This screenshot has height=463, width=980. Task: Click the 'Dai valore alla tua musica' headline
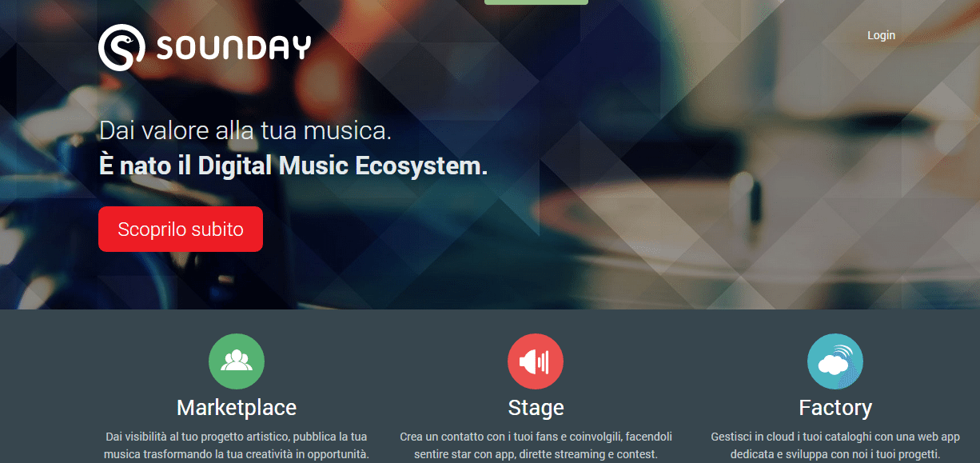[245, 130]
